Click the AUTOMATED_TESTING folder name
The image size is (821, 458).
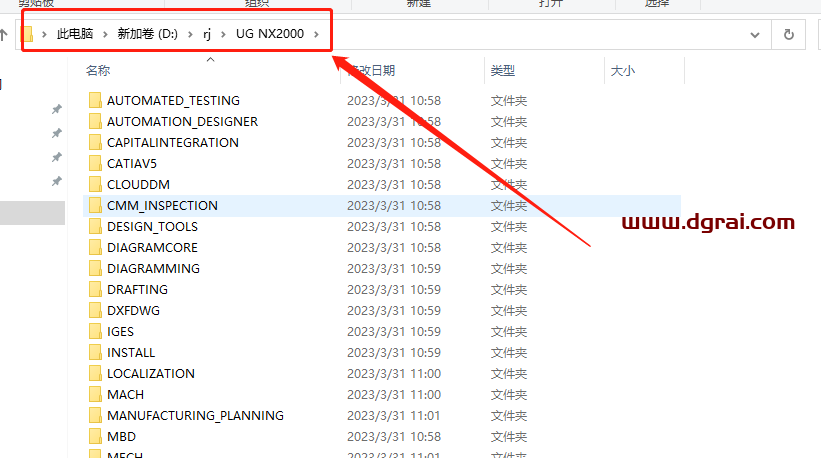pos(173,100)
